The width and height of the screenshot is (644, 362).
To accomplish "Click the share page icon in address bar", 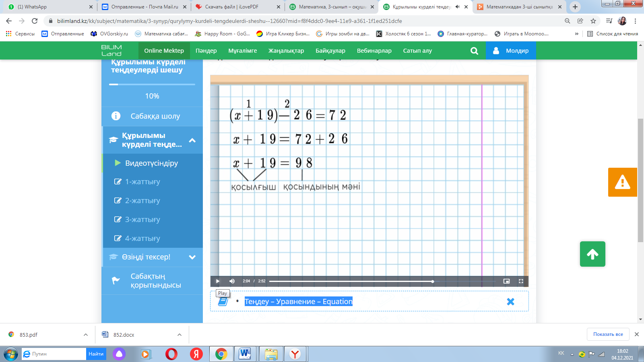I will [x=580, y=21].
